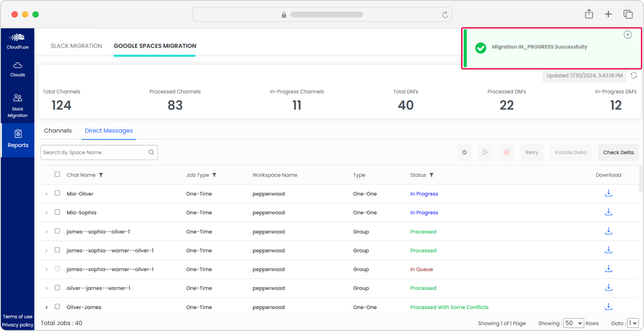
Task: Tick the oilver--james--warner-1 checkbox
Action: 57,288
